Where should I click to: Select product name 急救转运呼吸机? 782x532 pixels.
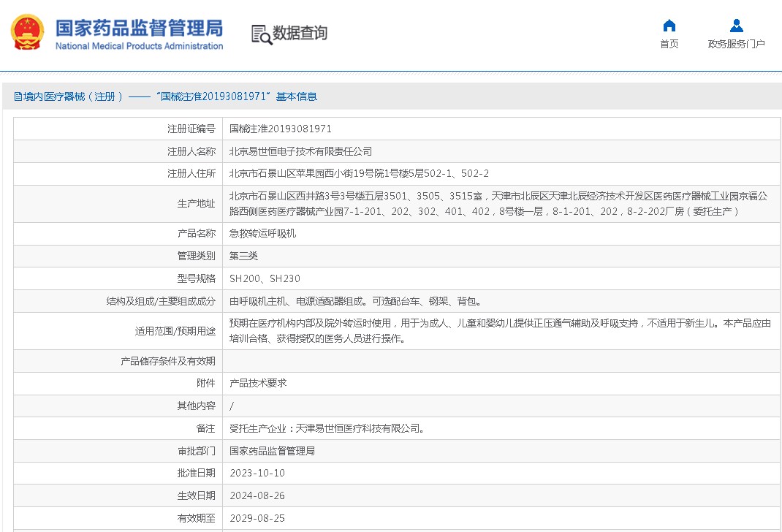click(262, 233)
